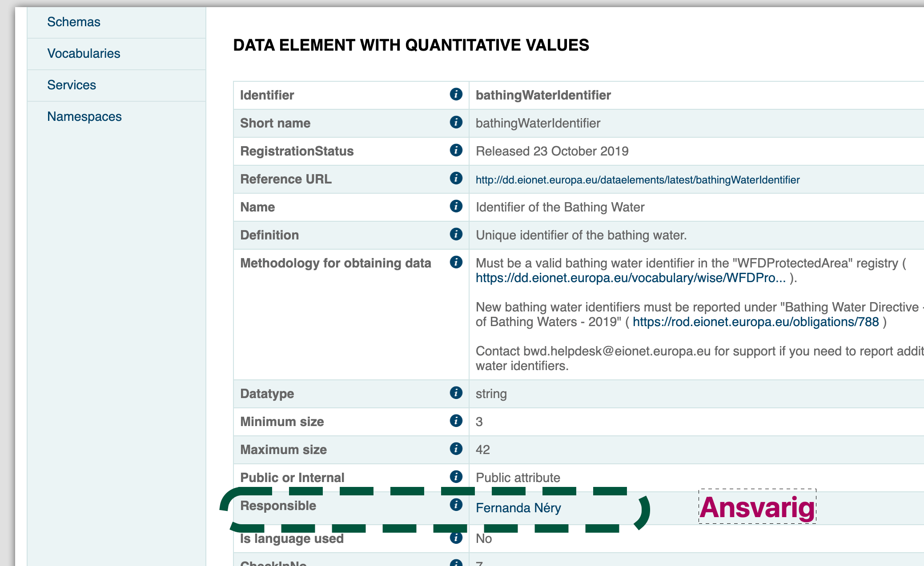Click info icon next to Identifier
This screenshot has height=566, width=924.
(x=456, y=94)
